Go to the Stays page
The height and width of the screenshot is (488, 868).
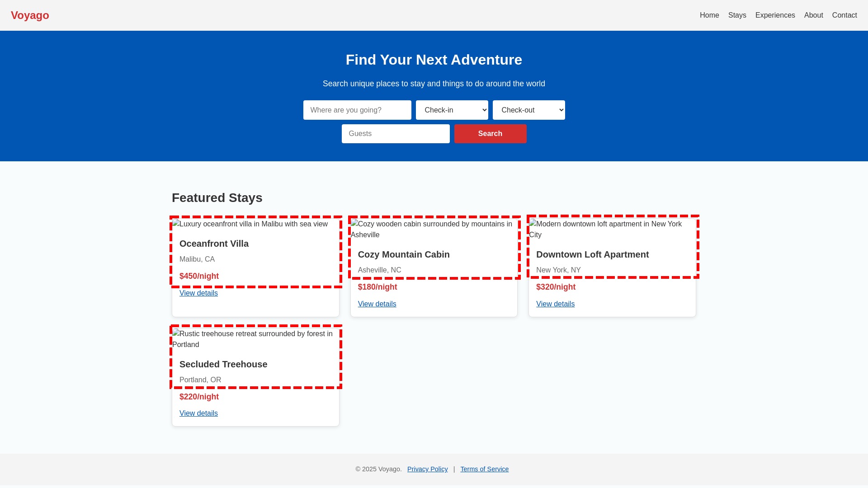click(x=737, y=15)
